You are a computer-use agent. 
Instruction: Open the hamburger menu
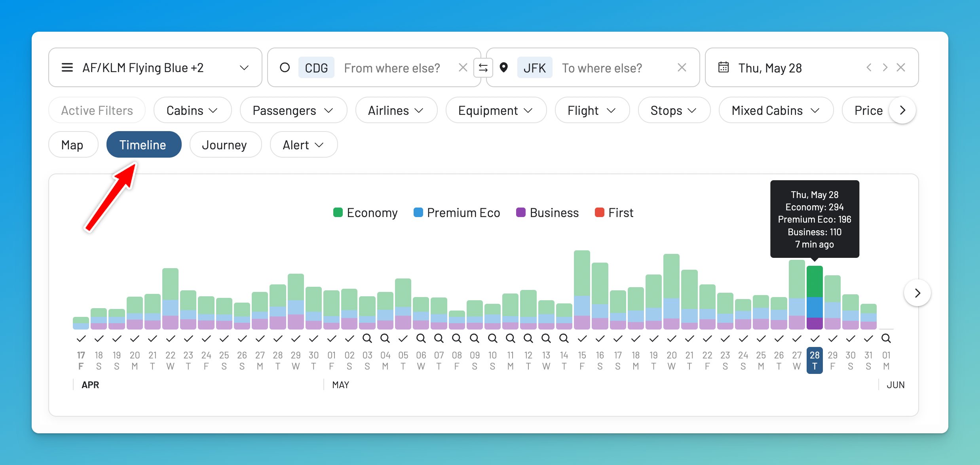67,67
